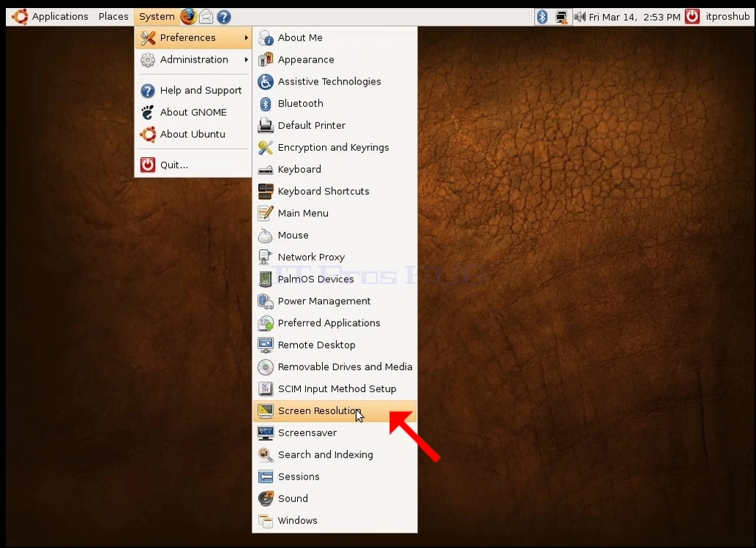Image resolution: width=756 pixels, height=548 pixels.
Task: Click the Ubuntu logo on Applications menu
Action: 21,16
